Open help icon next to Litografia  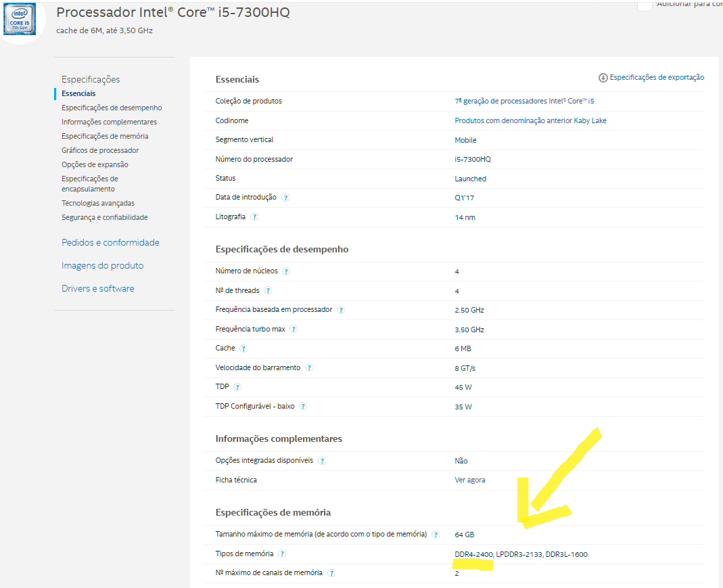tap(254, 217)
